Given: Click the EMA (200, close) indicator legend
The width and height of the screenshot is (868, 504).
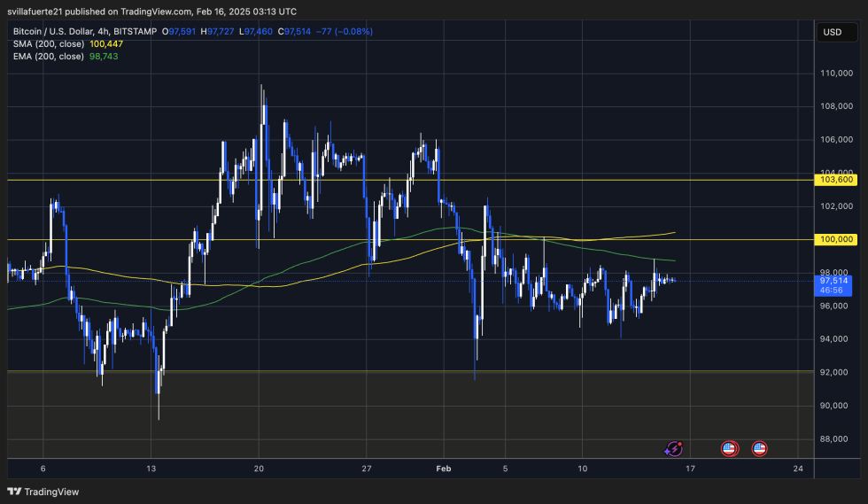Looking at the screenshot, I should click(49, 57).
